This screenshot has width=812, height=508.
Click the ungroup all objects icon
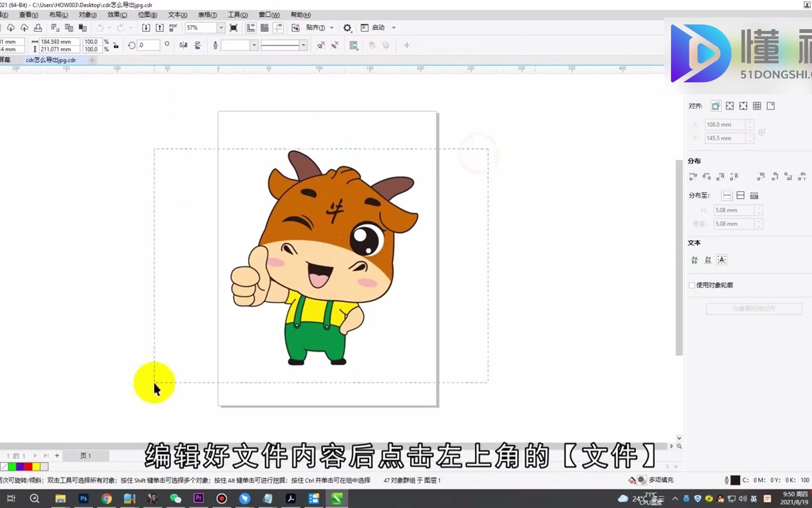click(335, 45)
